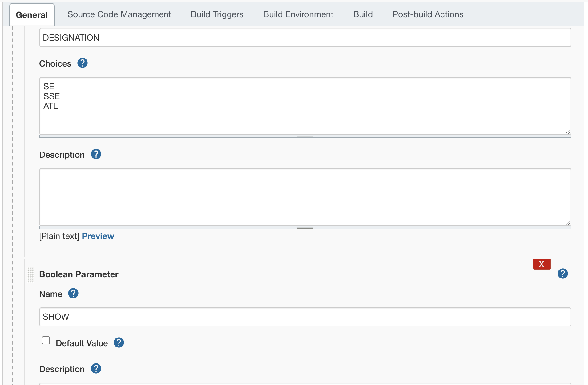588x385 pixels.
Task: Open help for the Choices field
Action: (x=83, y=63)
